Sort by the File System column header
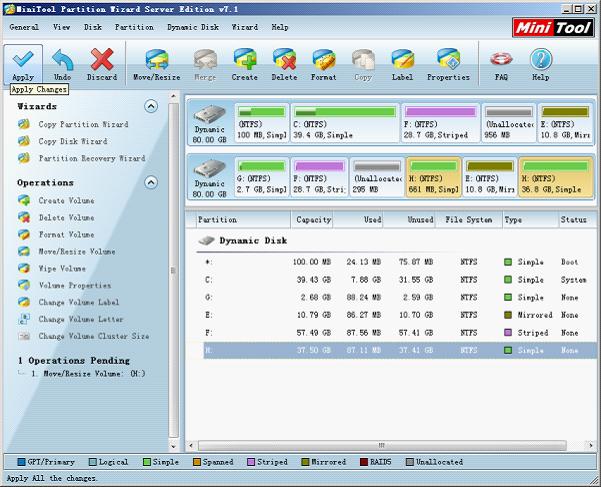This screenshot has width=601, height=487. click(469, 220)
